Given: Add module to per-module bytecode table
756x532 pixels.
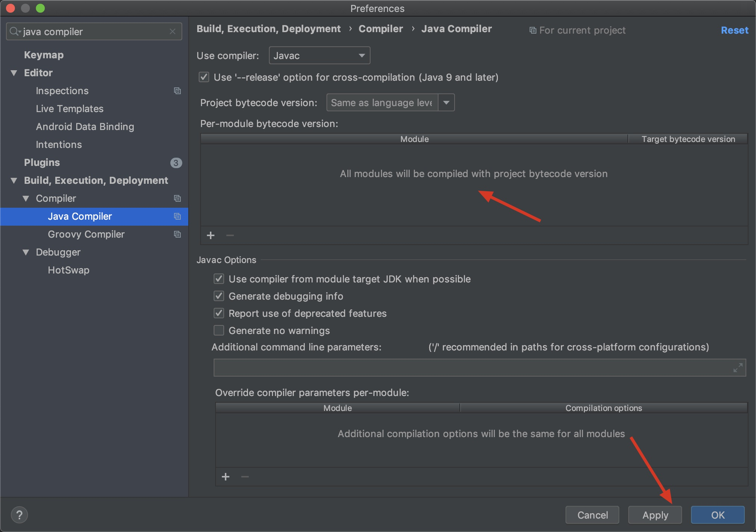Looking at the screenshot, I should (211, 235).
